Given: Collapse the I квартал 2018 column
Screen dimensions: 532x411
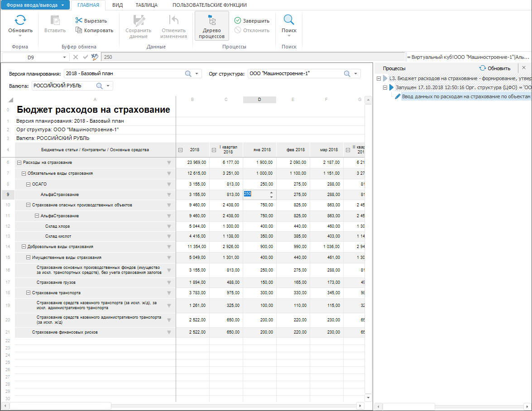Looking at the screenshot, I should click(x=214, y=150).
